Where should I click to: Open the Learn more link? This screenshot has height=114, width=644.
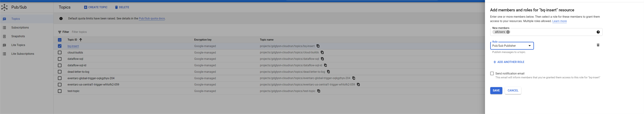click(x=559, y=21)
